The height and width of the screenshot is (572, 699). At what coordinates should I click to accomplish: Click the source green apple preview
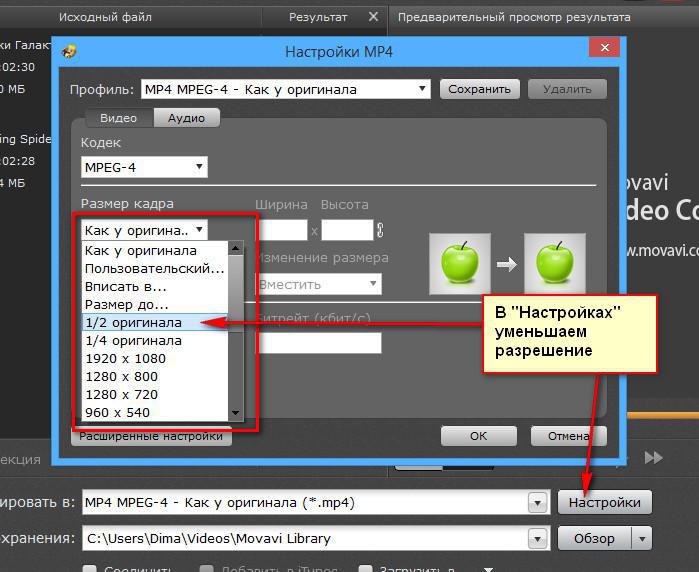tap(460, 263)
